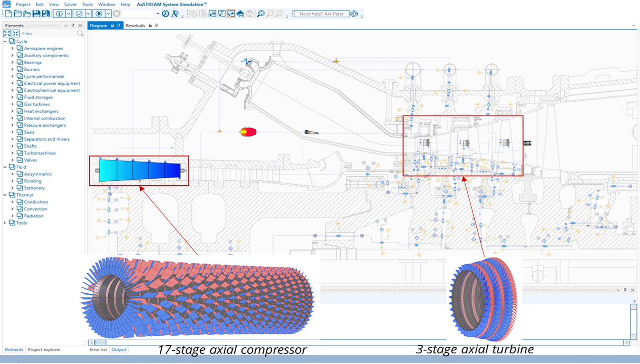640x364 pixels.
Task: Collapse the Cycle tree node
Action: click(x=5, y=41)
